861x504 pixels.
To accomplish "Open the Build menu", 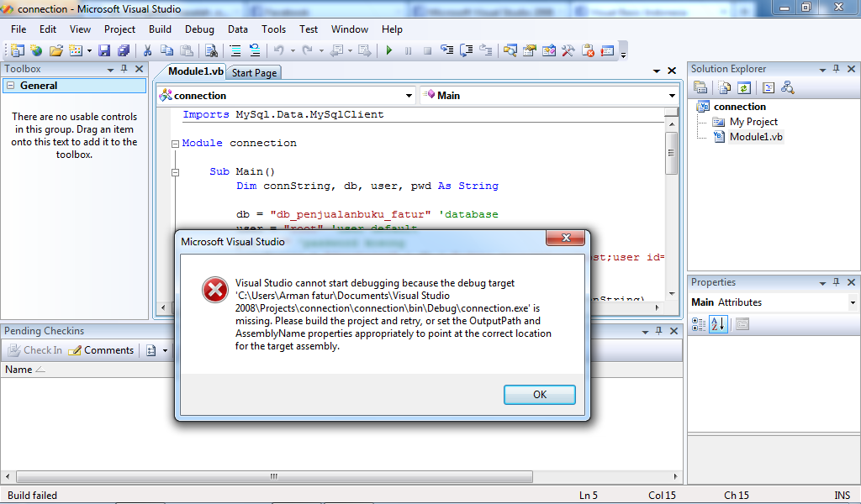I will click(x=160, y=29).
